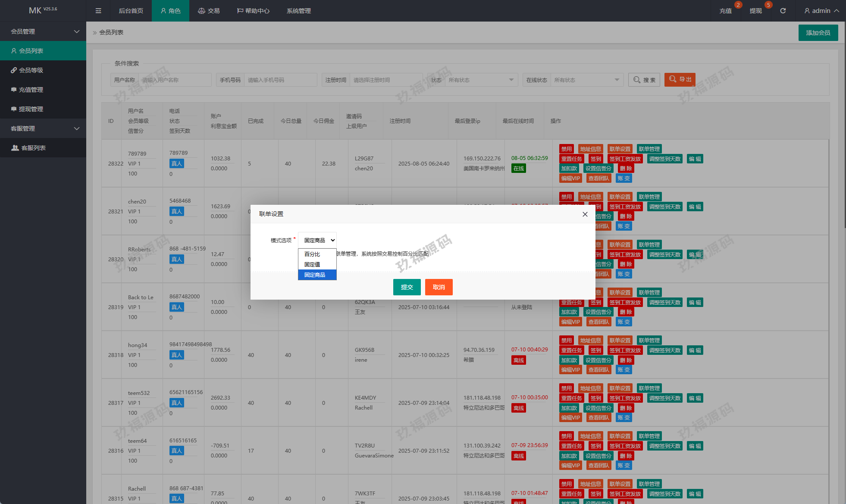The width and height of the screenshot is (846, 504).
Task: Click the 添加会员 button
Action: (x=818, y=33)
